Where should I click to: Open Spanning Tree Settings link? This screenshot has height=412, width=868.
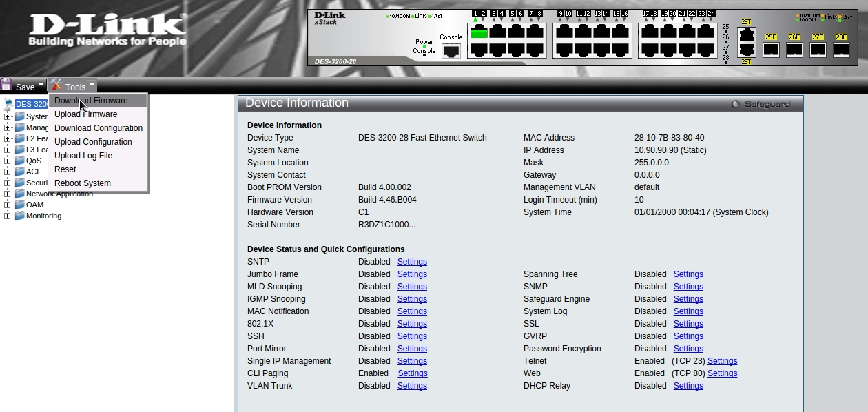(x=688, y=274)
